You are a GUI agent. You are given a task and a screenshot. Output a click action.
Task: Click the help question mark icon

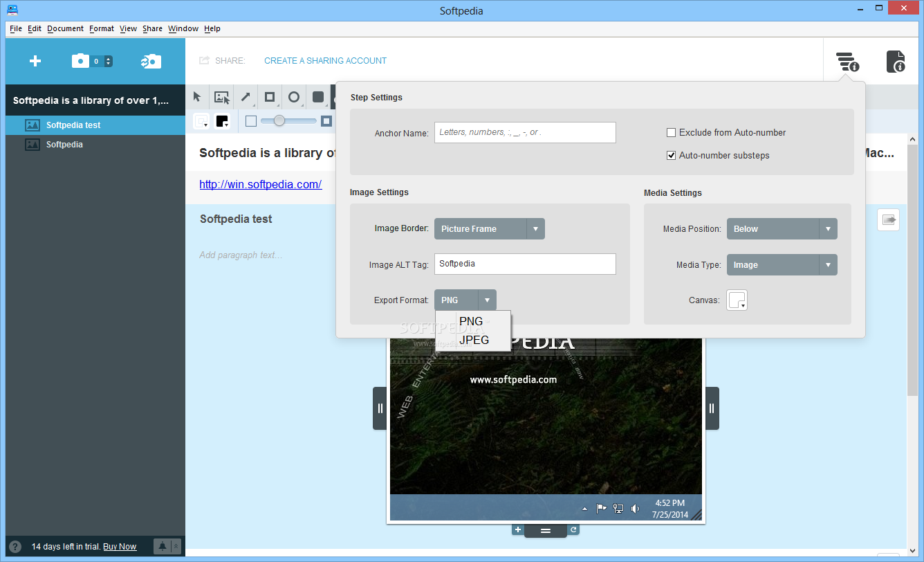15,546
